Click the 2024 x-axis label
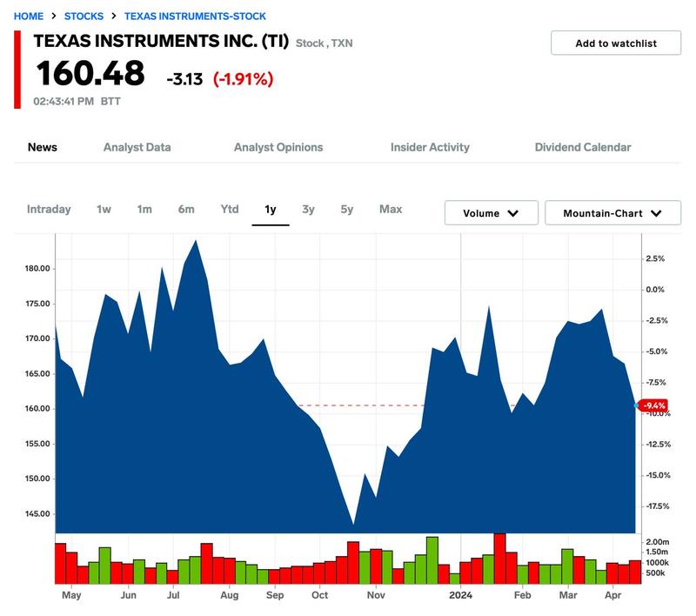This screenshot has width=696, height=616. pos(460,595)
